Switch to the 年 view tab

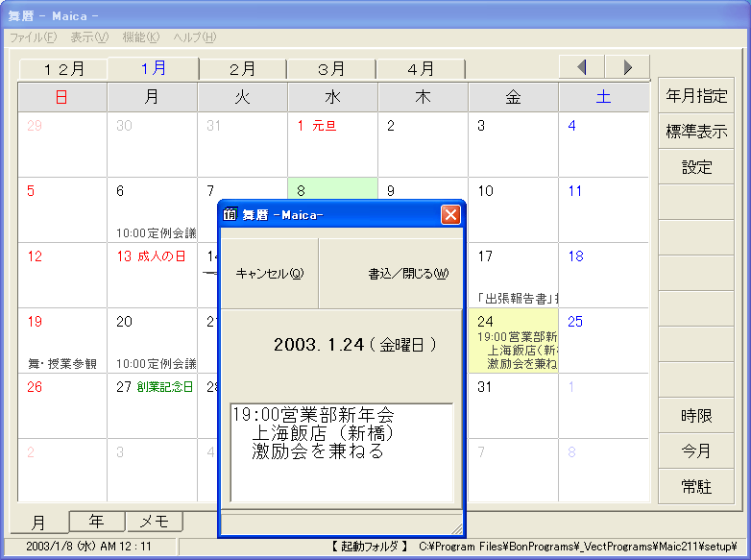(97, 522)
